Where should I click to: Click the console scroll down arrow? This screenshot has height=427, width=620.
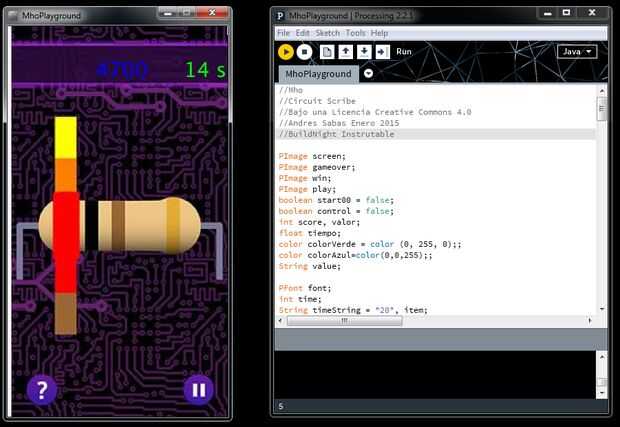click(x=602, y=393)
